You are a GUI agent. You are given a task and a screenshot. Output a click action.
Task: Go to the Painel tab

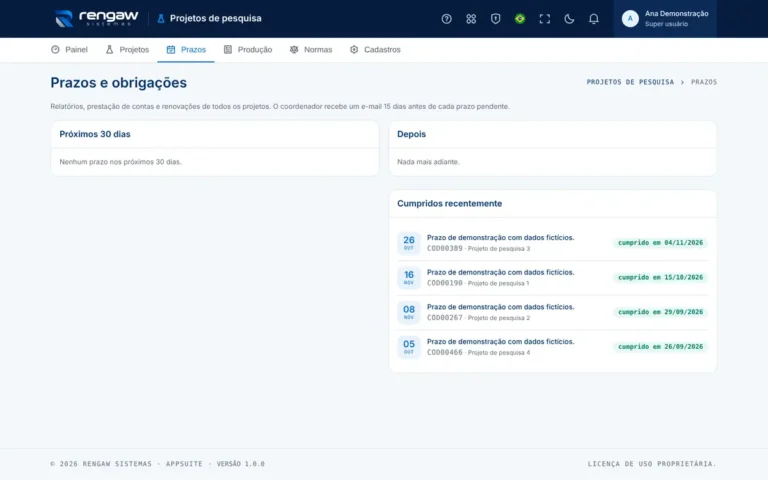pyautogui.click(x=69, y=49)
